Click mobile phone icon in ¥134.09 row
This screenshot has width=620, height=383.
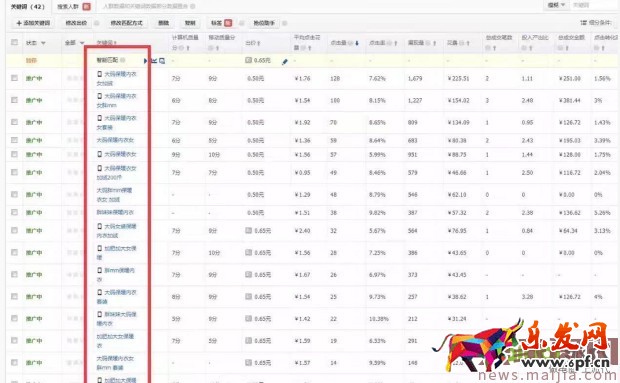[x=100, y=118]
